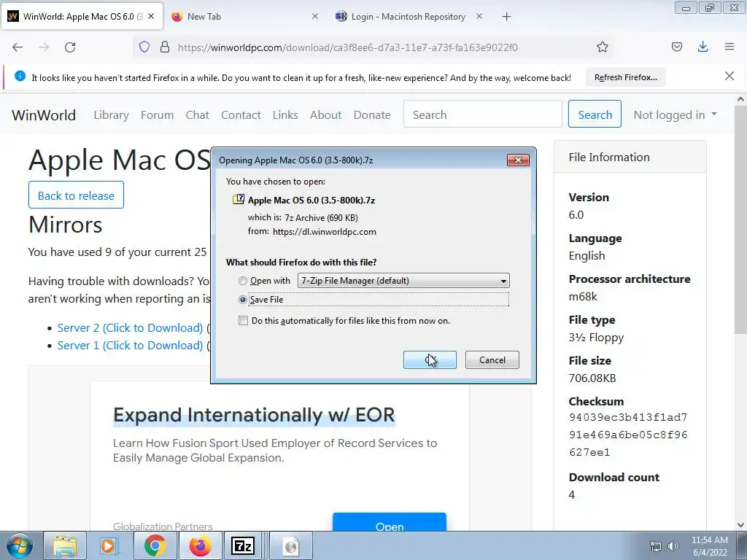Screen dimensions: 747x560
Task: Open the Library menu item
Action: click(111, 114)
